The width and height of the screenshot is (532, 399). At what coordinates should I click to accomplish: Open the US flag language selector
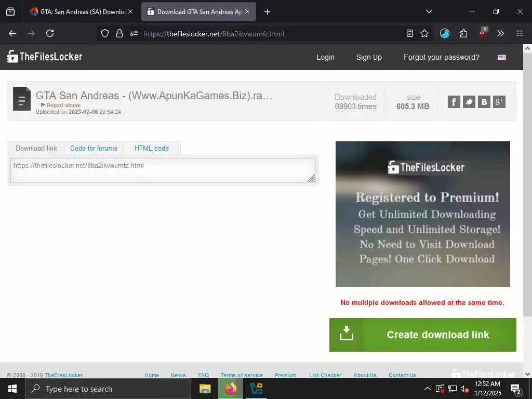point(502,57)
